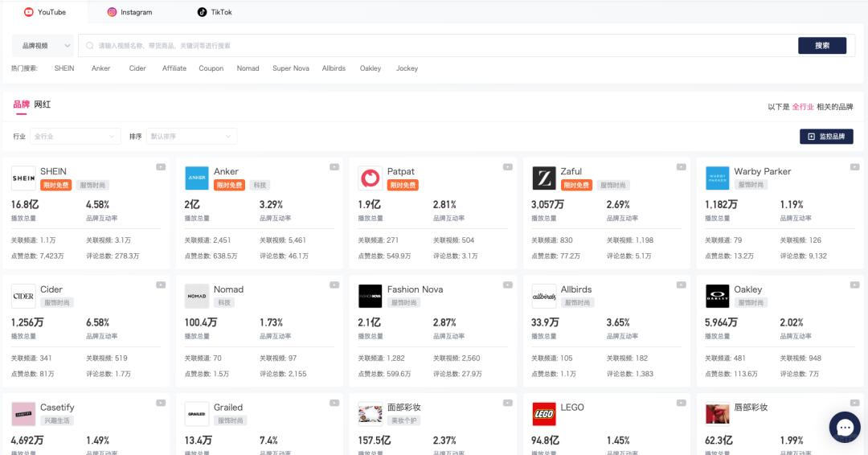Click the video icon on Allbirds card
The image size is (868, 455).
(x=682, y=285)
